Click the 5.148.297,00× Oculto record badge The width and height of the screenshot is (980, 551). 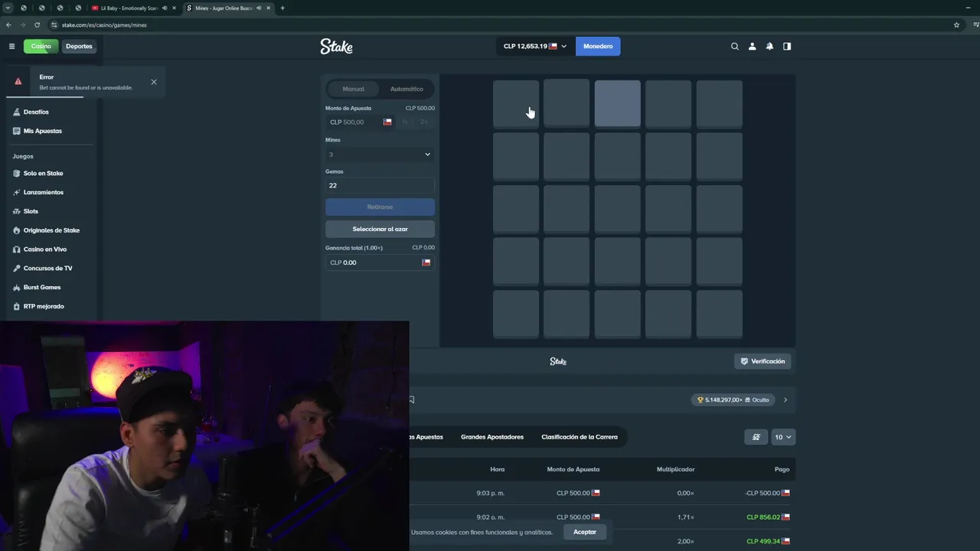pos(733,399)
